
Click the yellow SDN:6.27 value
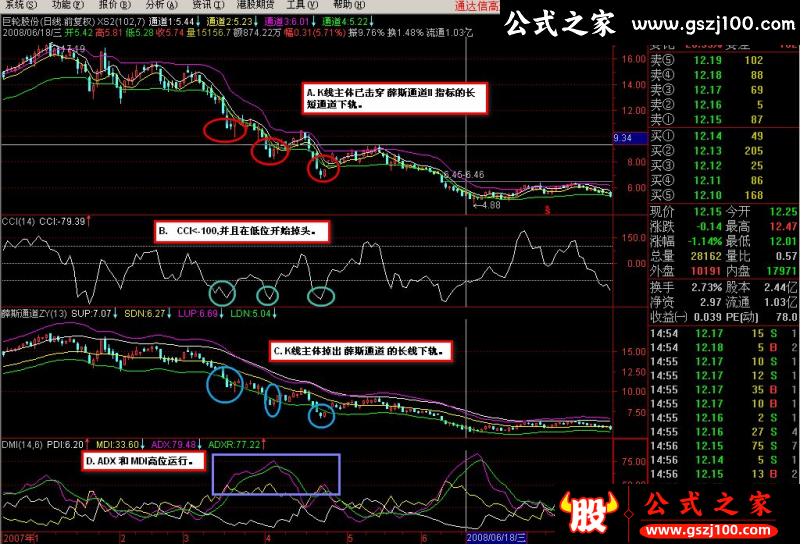[145, 313]
